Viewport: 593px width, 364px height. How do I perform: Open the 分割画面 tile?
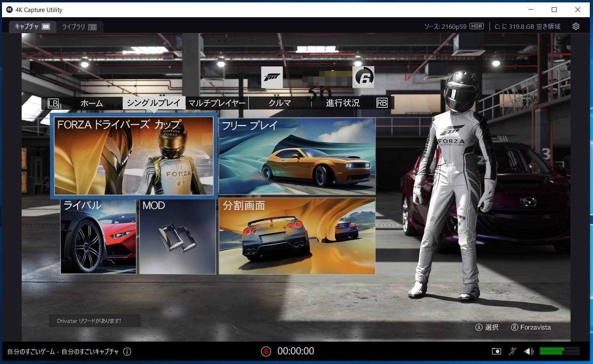coord(297,236)
